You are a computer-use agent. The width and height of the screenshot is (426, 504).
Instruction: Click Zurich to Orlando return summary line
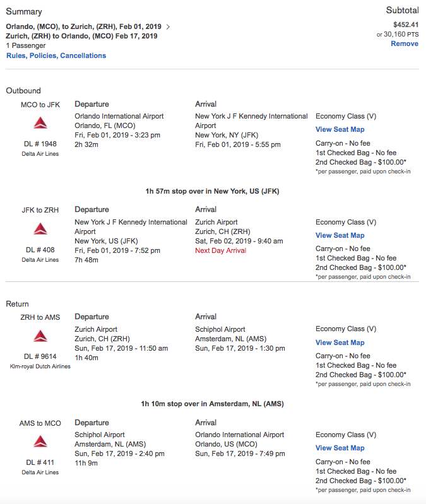[81, 36]
